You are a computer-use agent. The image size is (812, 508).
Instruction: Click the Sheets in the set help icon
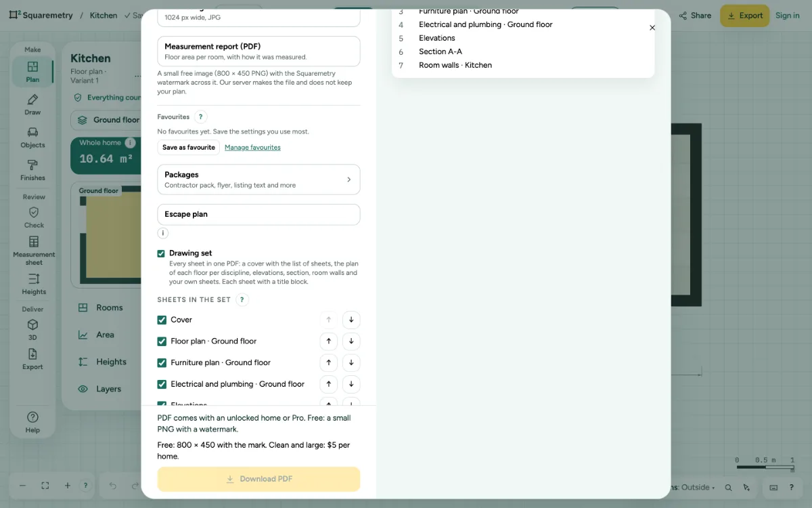(x=242, y=299)
